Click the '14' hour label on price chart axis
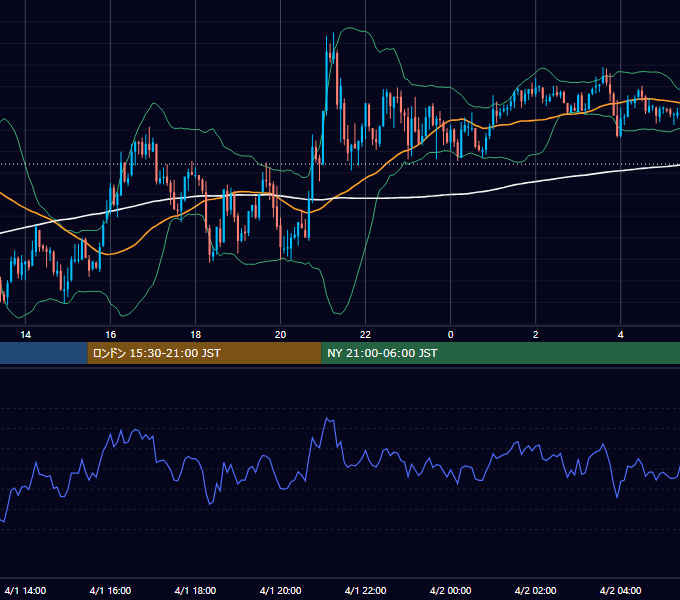The height and width of the screenshot is (600, 680). 26,335
